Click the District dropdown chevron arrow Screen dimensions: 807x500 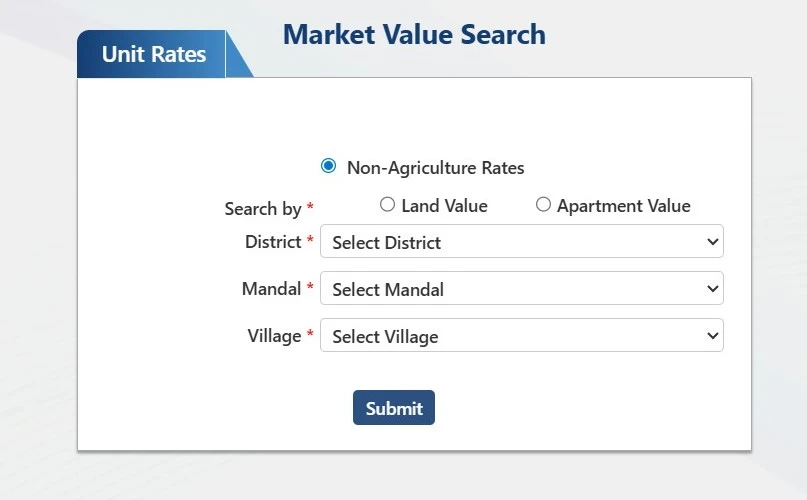point(712,242)
